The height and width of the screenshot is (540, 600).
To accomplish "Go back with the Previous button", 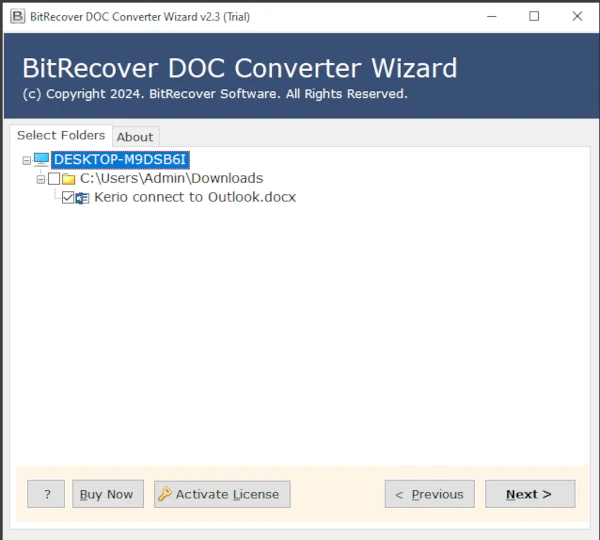I will pyautogui.click(x=430, y=494).
